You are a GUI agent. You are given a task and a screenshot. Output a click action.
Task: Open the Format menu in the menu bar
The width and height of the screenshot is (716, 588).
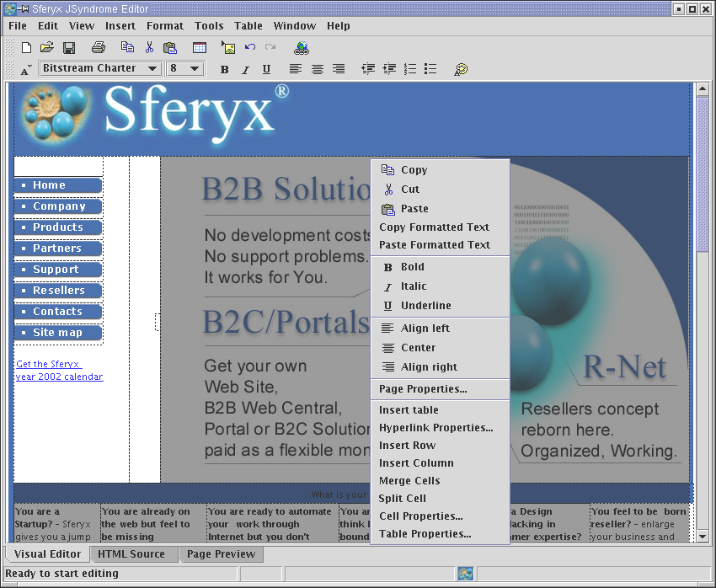point(165,26)
